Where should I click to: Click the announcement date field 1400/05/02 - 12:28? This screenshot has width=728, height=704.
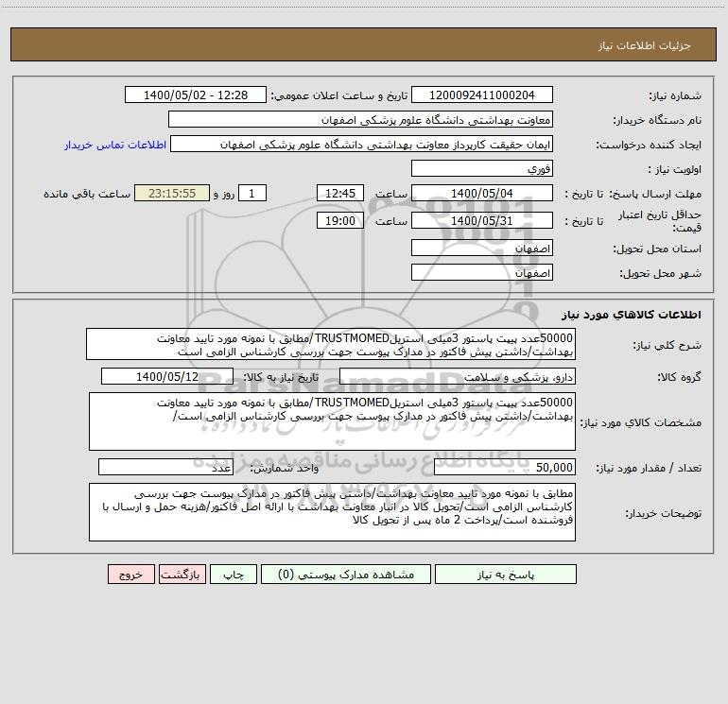tap(196, 95)
